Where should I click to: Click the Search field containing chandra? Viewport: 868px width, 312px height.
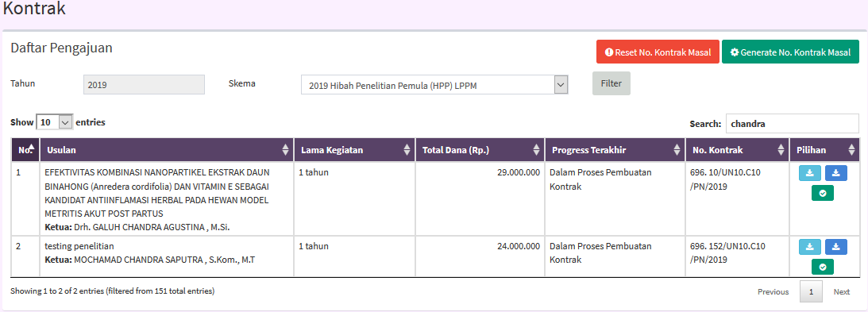tap(793, 124)
